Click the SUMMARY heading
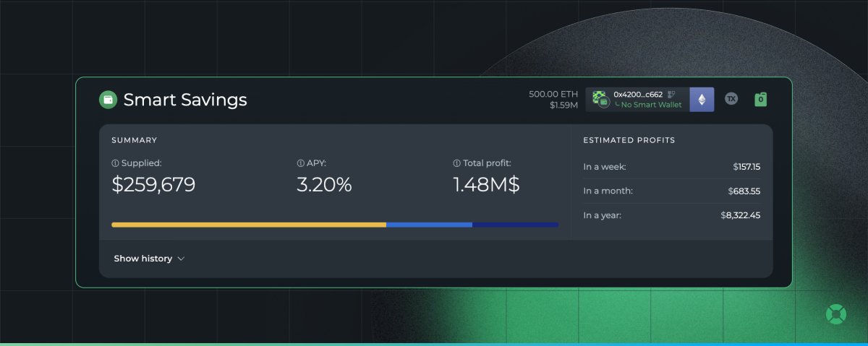This screenshot has height=346, width=868. pyautogui.click(x=135, y=140)
